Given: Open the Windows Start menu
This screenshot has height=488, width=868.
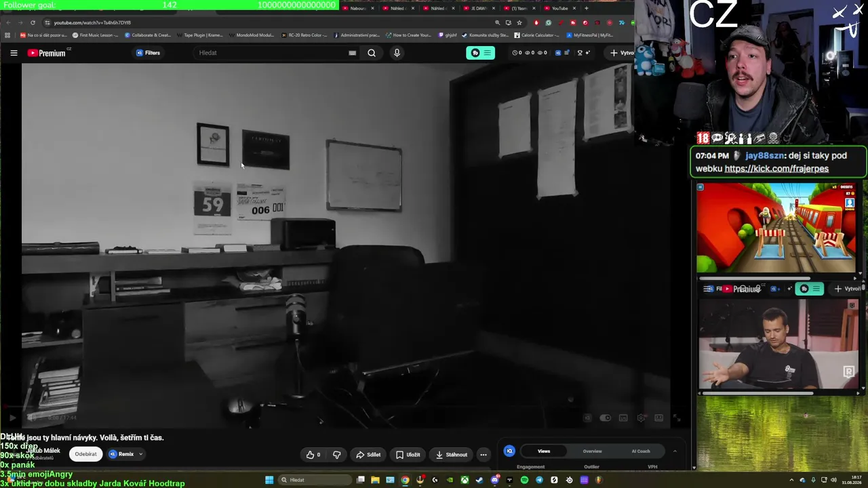Looking at the screenshot, I should click(269, 480).
